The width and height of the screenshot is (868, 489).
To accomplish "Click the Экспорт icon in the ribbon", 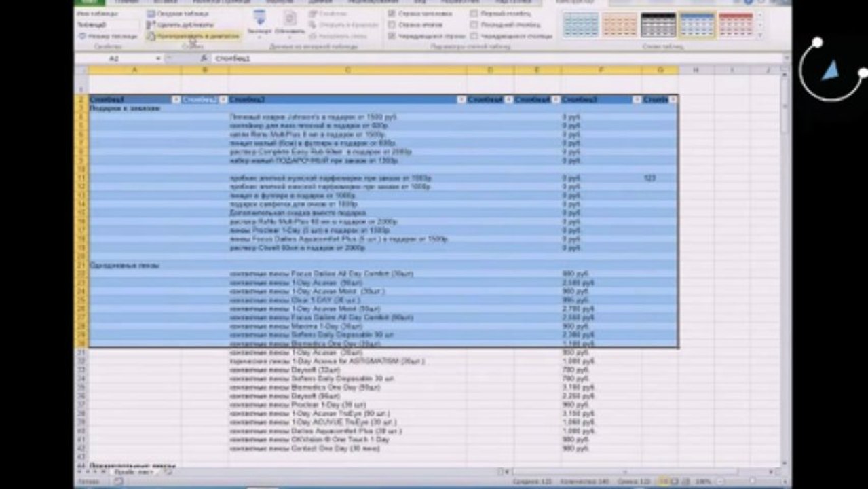I will [x=259, y=18].
